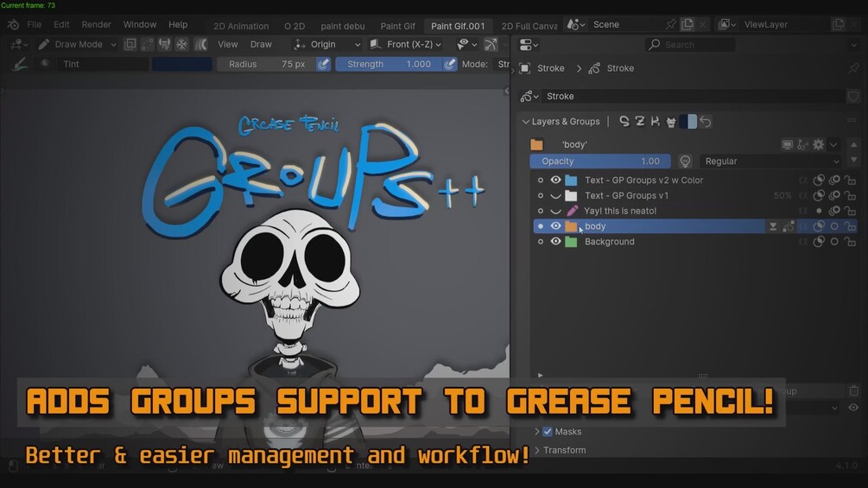Open the guides eye-cursor dropdown
Image resolution: width=868 pixels, height=488 pixels.
467,44
